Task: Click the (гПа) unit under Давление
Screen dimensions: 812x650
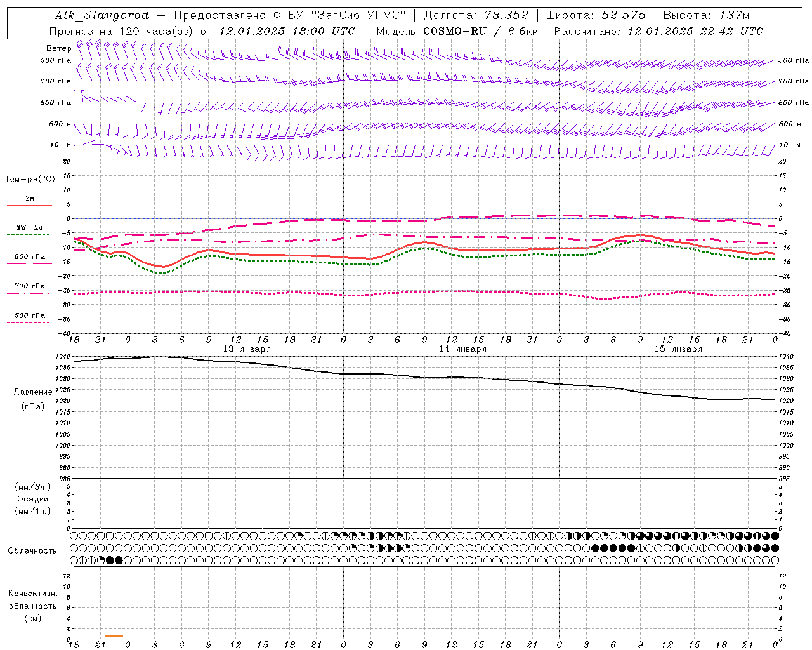Action: point(32,406)
